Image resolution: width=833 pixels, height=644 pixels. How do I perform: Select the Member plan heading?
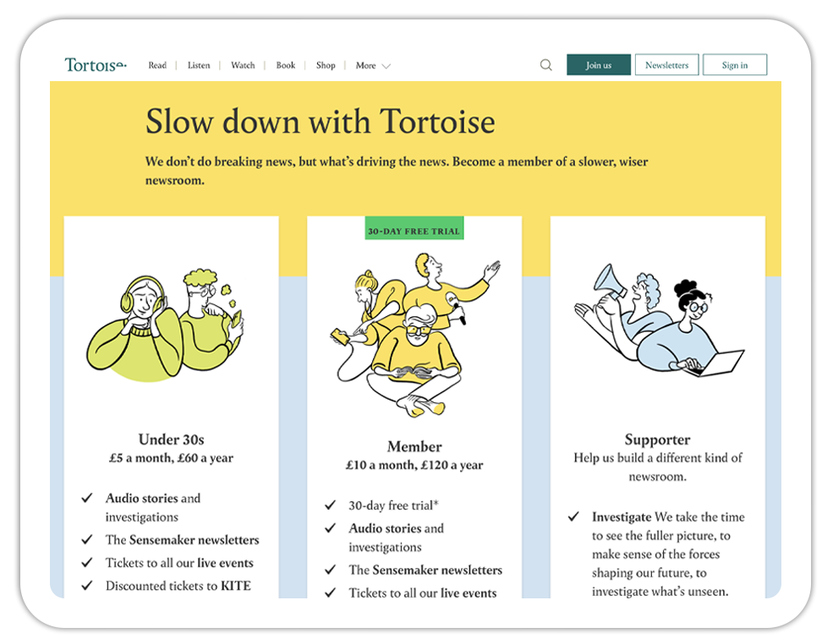pos(414,446)
